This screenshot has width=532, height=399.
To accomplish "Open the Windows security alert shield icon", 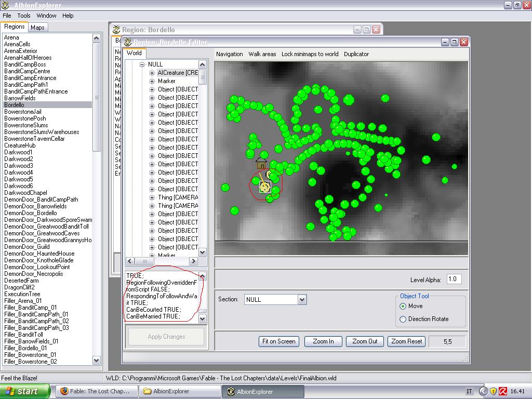I will pyautogui.click(x=493, y=391).
